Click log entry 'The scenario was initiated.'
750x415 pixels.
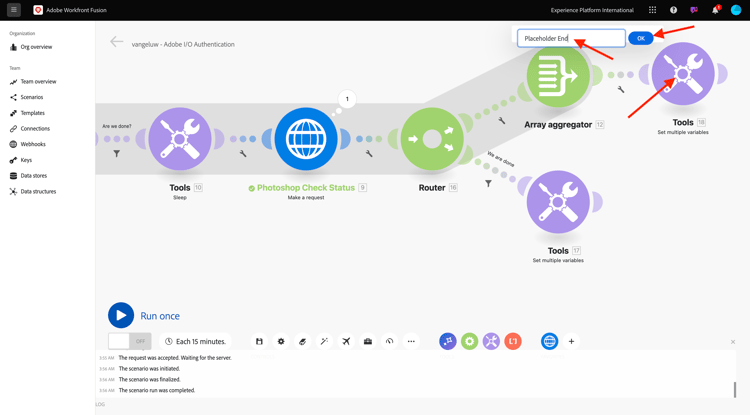[149, 369]
